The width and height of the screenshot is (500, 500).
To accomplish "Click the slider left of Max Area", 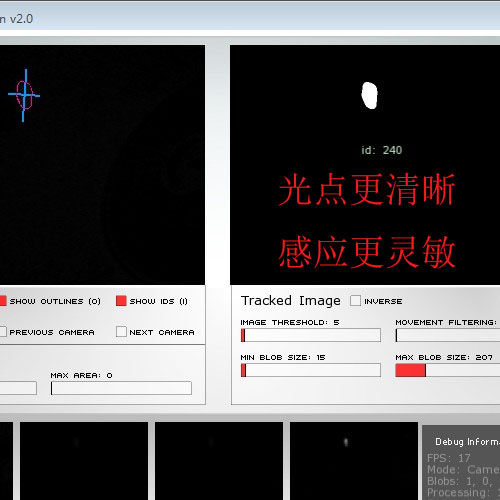I will tap(18, 388).
